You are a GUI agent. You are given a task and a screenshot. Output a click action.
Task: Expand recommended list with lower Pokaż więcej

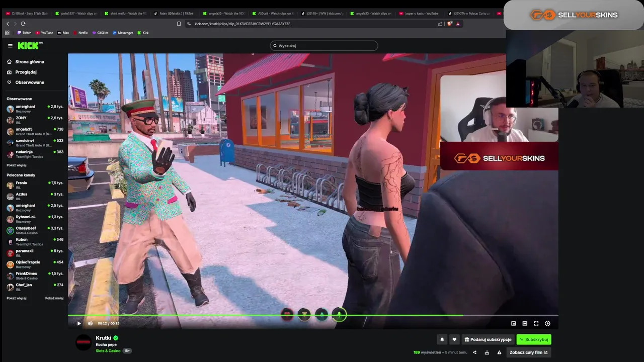coord(17,298)
